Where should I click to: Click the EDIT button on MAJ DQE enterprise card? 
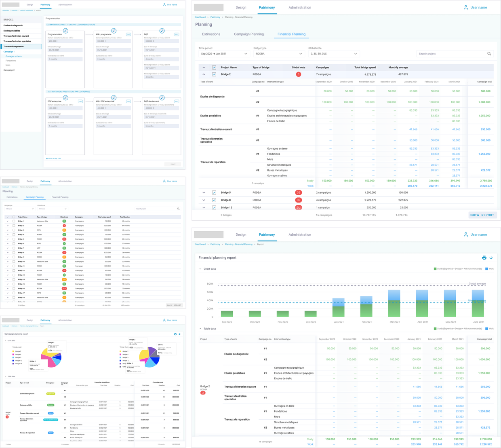point(128,101)
